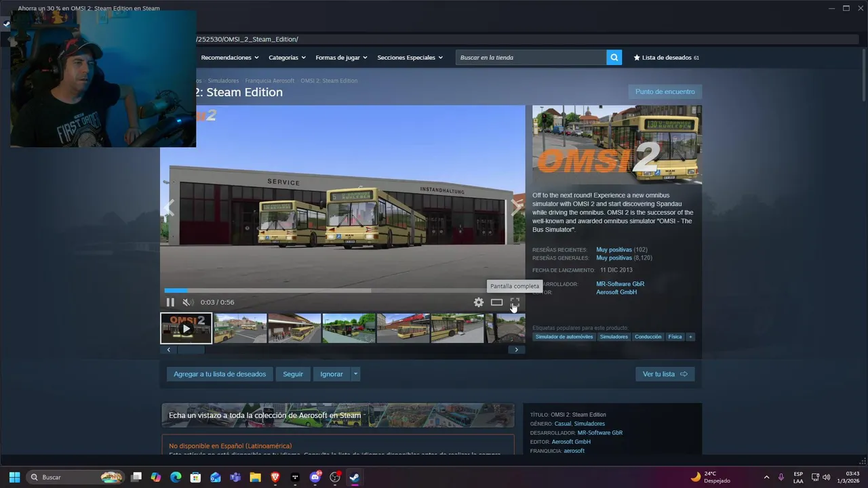Pause the OMSI 2 trailer video

(170, 302)
